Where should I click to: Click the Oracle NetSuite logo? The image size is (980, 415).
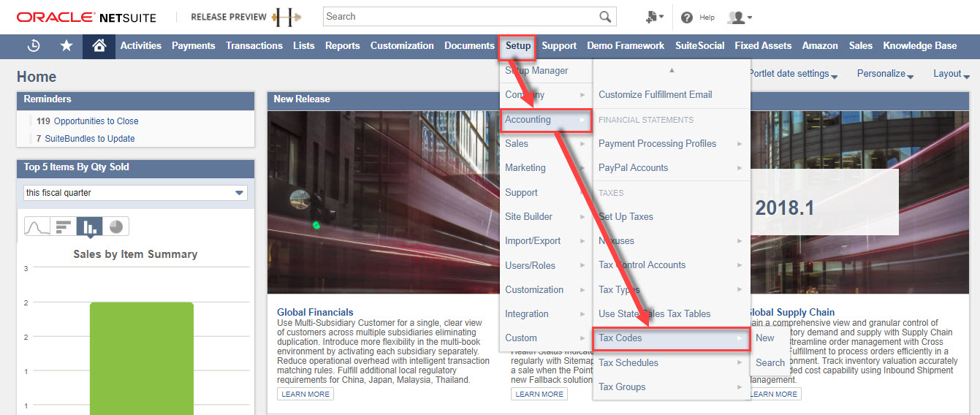click(86, 17)
